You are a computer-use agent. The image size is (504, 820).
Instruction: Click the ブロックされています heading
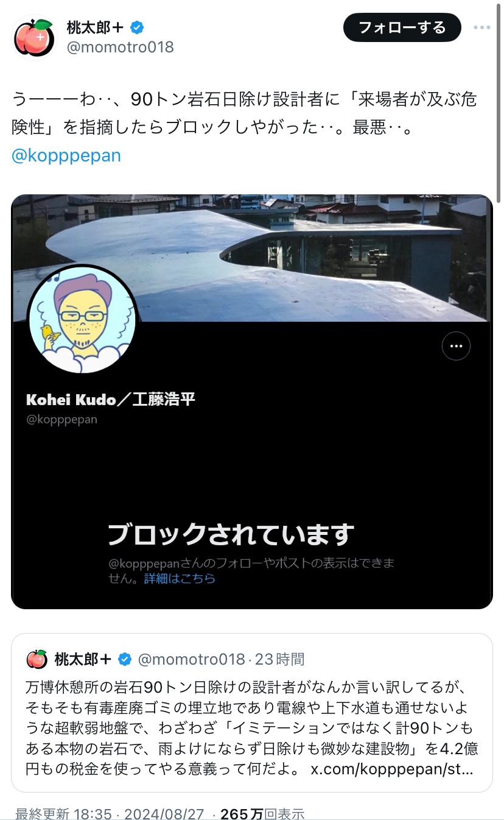click(x=231, y=534)
